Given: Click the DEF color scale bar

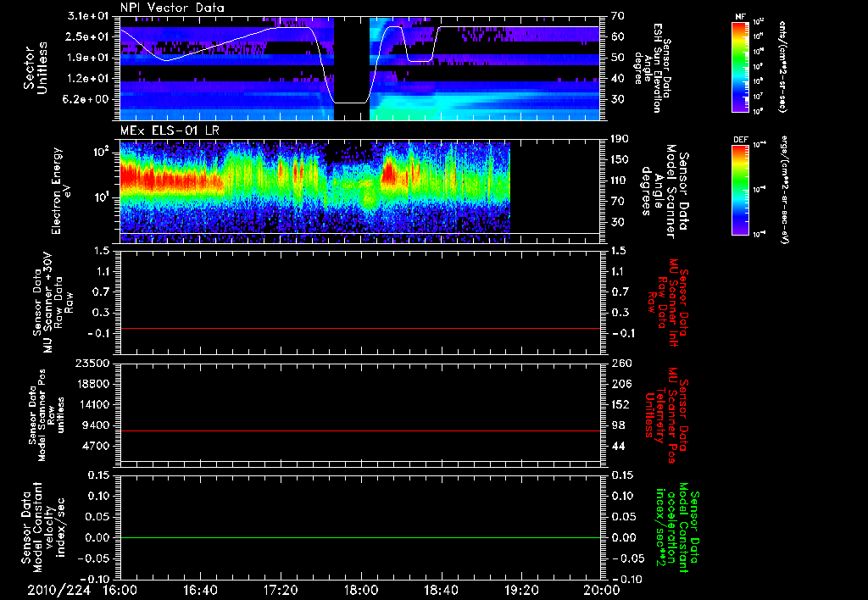Looking at the screenshot, I should point(740,190).
